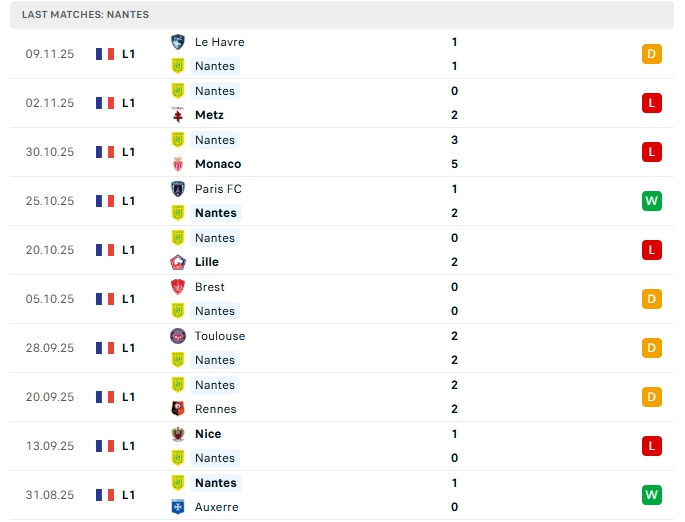Open the Monaco team link
The height and width of the screenshot is (522, 685).
click(x=218, y=164)
